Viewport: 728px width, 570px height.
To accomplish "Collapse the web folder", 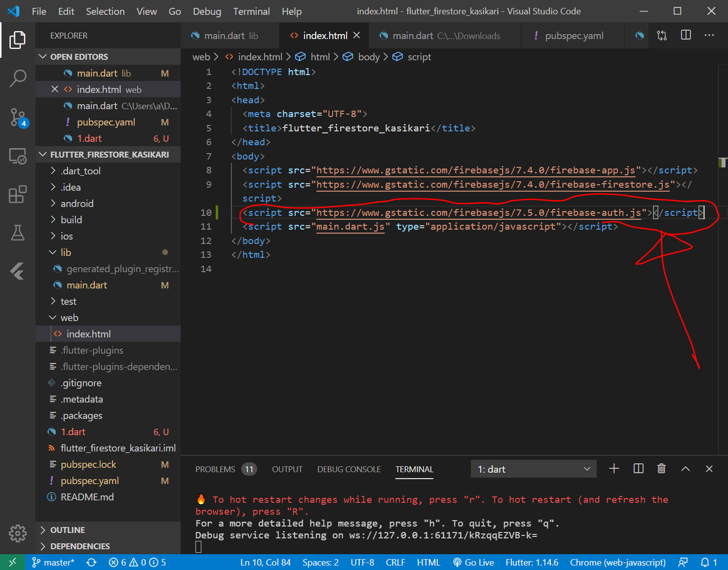I will click(x=108, y=318).
